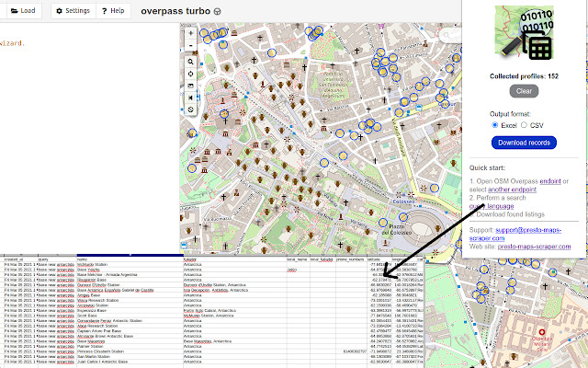This screenshot has height=368, width=588.
Task: Select Aboa Research Station cell
Action: point(130,326)
